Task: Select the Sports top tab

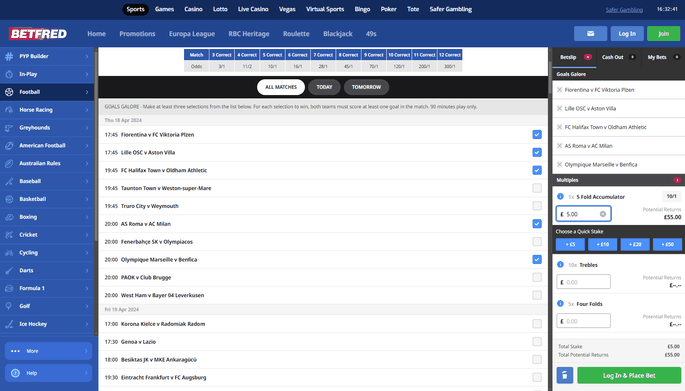Action: (135, 9)
